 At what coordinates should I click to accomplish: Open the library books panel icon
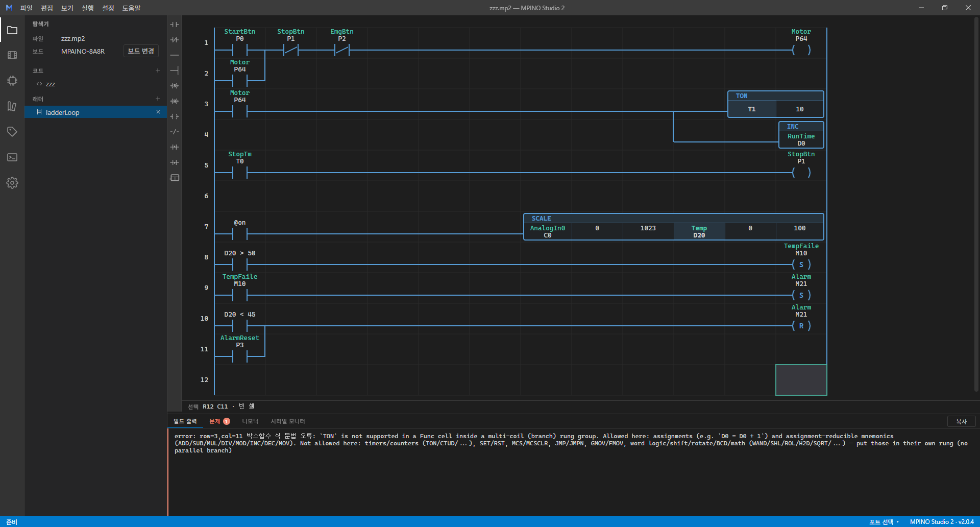click(x=12, y=106)
